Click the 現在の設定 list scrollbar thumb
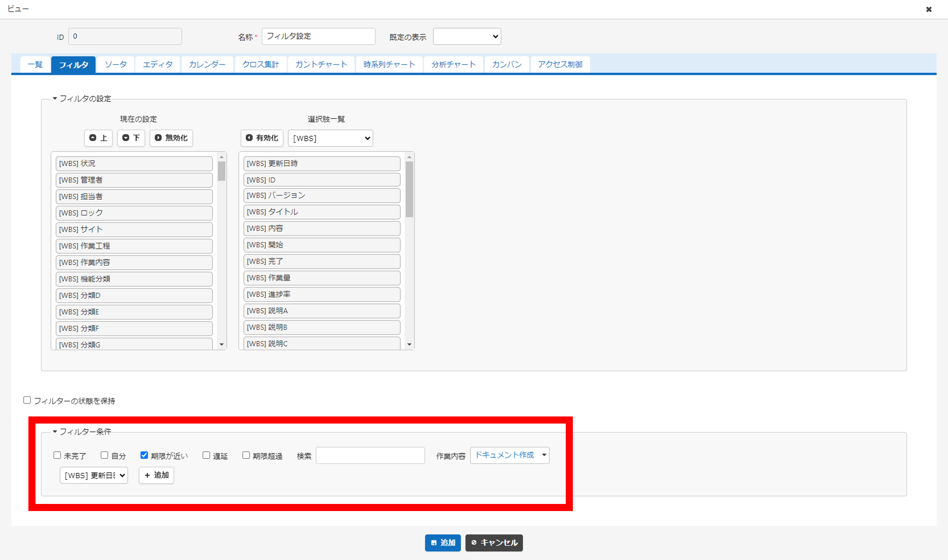Screen dimensions: 948x560 point(222,171)
